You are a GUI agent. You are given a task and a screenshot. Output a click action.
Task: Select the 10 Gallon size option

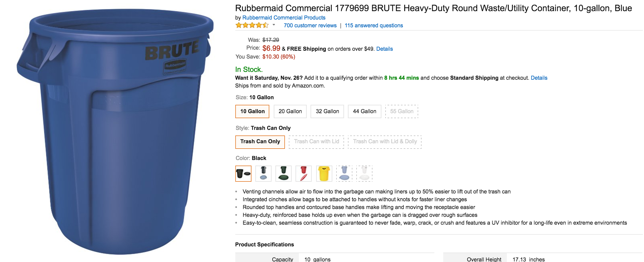[252, 111]
